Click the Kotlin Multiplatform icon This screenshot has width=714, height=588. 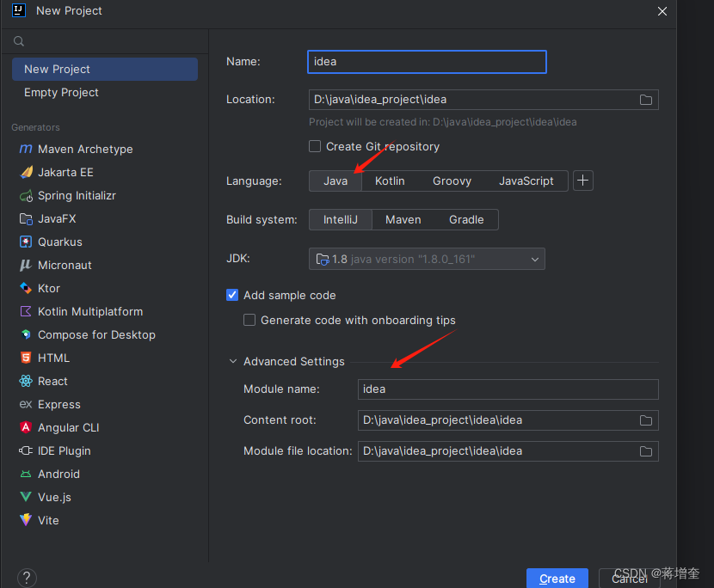[26, 311]
